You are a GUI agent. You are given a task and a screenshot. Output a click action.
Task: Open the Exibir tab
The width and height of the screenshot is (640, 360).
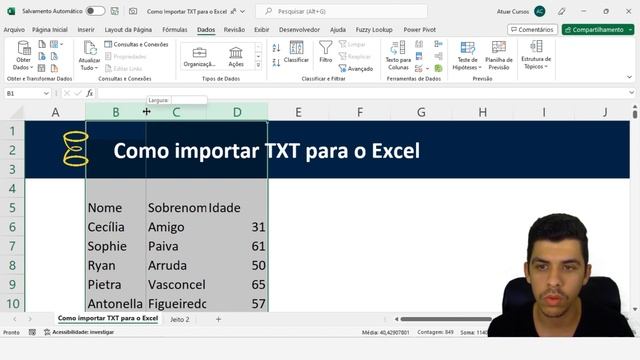pyautogui.click(x=262, y=29)
